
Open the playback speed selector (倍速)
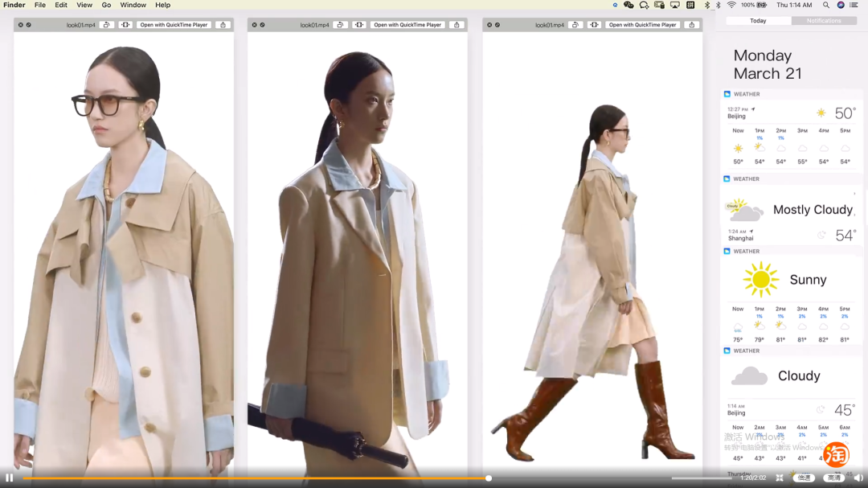tap(804, 478)
